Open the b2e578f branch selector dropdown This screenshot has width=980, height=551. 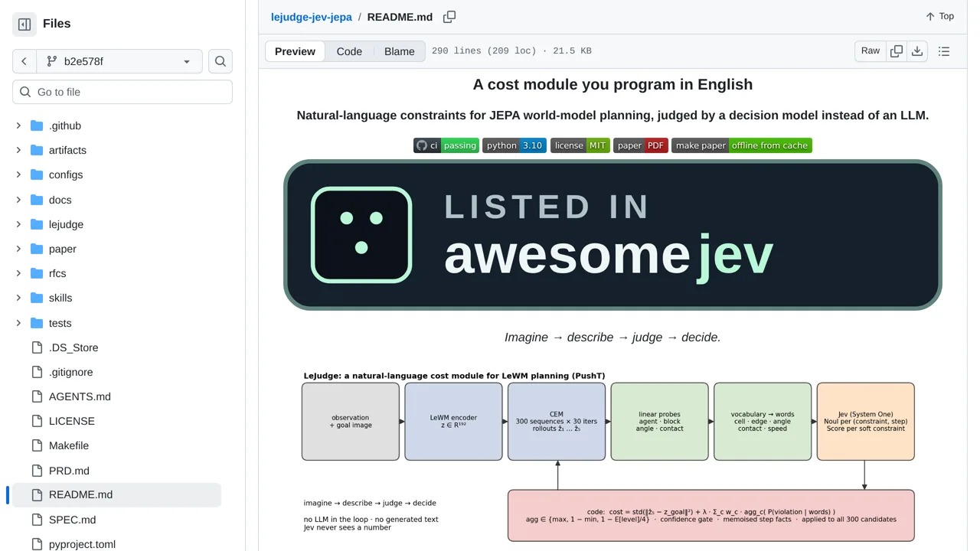(119, 61)
